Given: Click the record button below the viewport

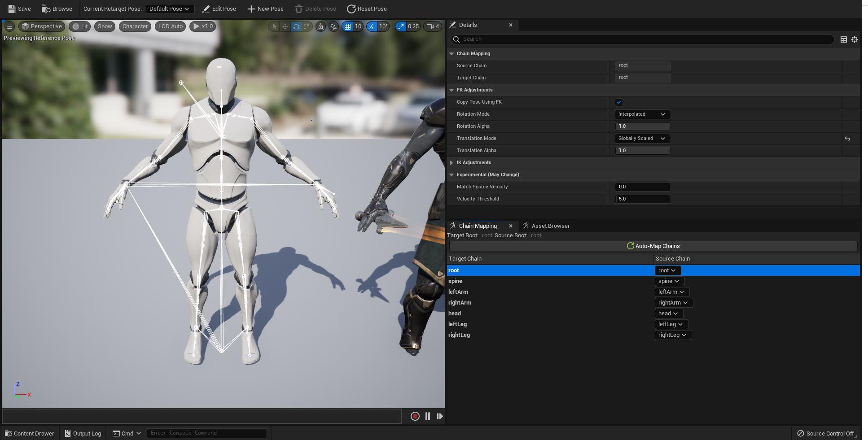Looking at the screenshot, I should click(x=415, y=416).
